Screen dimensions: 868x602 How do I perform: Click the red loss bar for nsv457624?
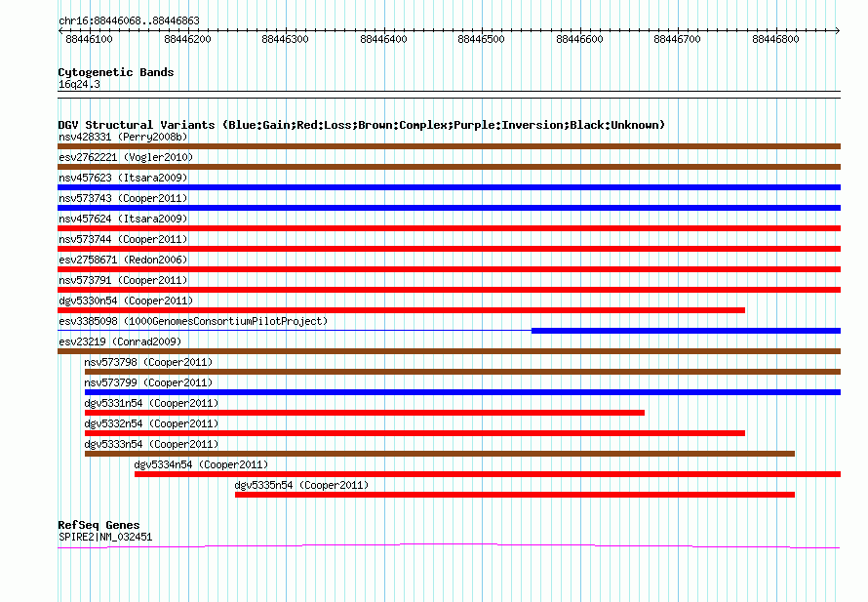[449, 228]
